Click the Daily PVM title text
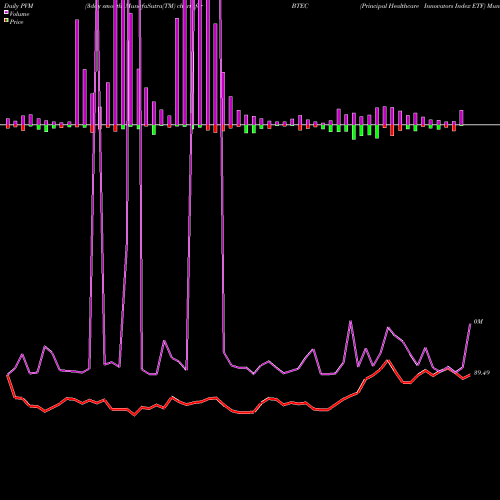The image size is (500, 500). (19, 6)
